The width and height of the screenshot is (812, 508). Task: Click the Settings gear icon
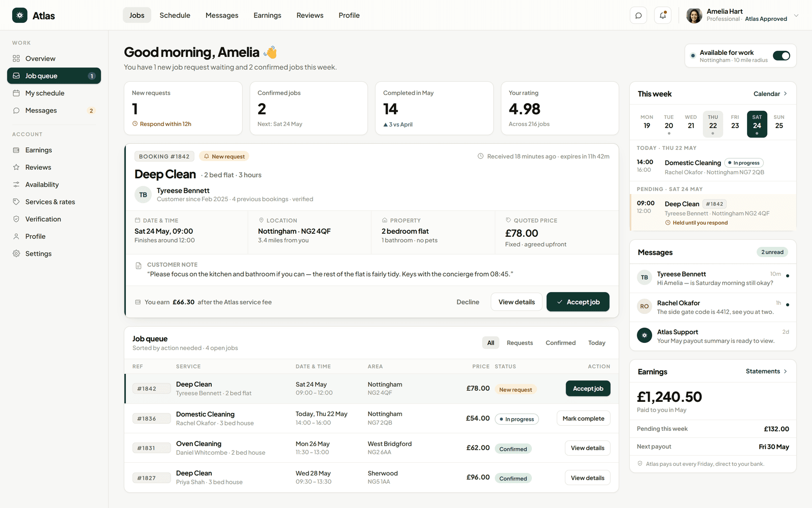[16, 253]
